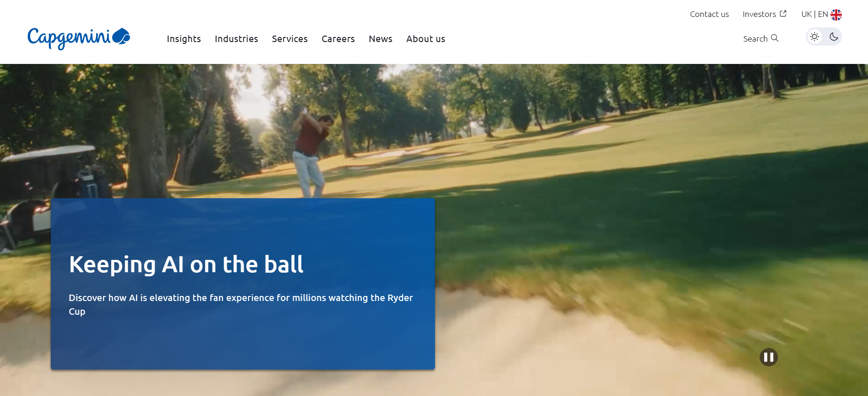
Task: Expand the Services navigation menu
Action: point(290,39)
